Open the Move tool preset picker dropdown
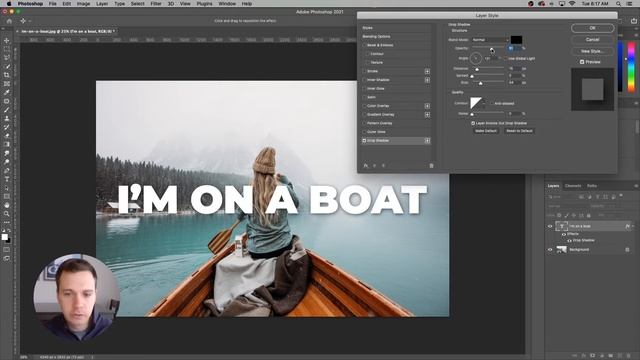This screenshot has height=360, width=640. pyautogui.click(x=30, y=21)
